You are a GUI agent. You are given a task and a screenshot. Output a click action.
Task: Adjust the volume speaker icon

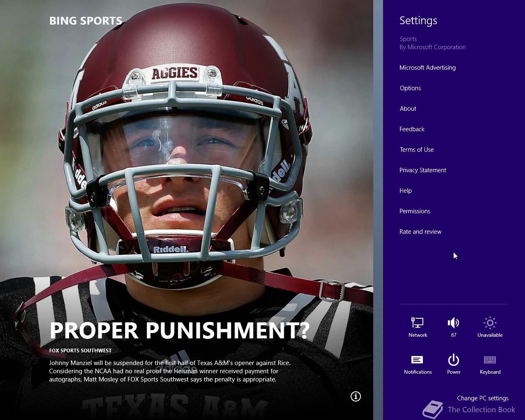point(454,323)
